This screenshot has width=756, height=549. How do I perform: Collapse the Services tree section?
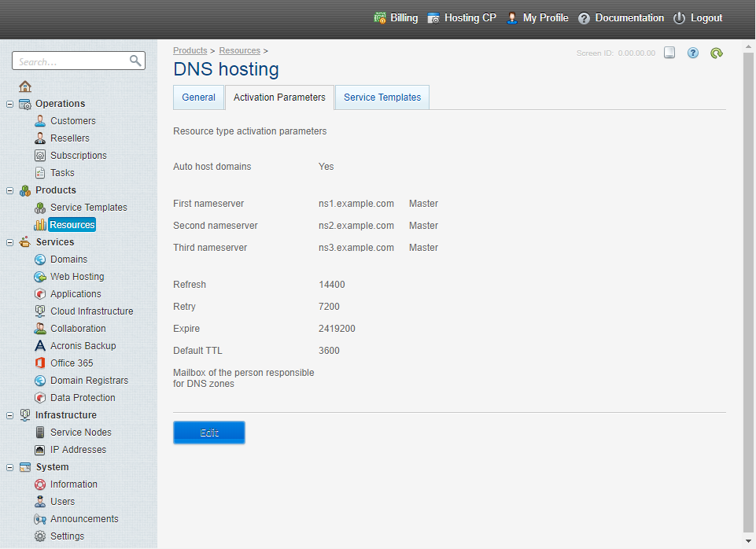[9, 242]
